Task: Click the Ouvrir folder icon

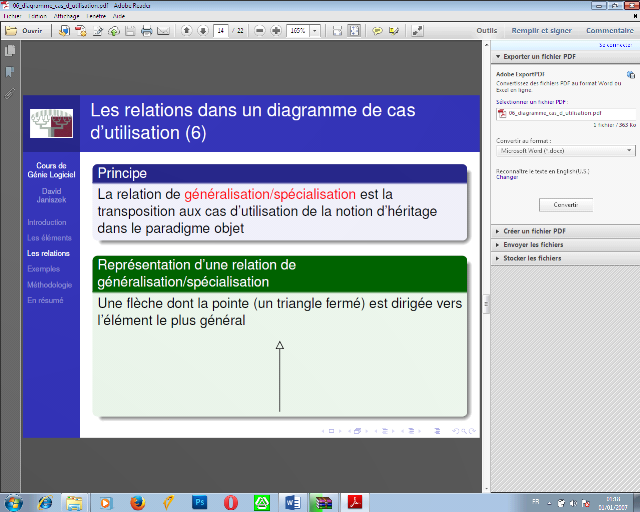Action: (11, 31)
